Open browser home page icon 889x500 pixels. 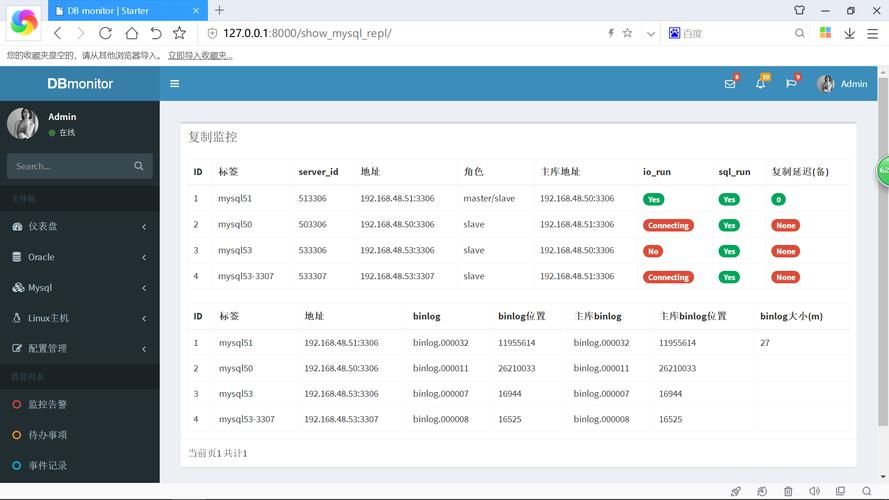point(132,33)
